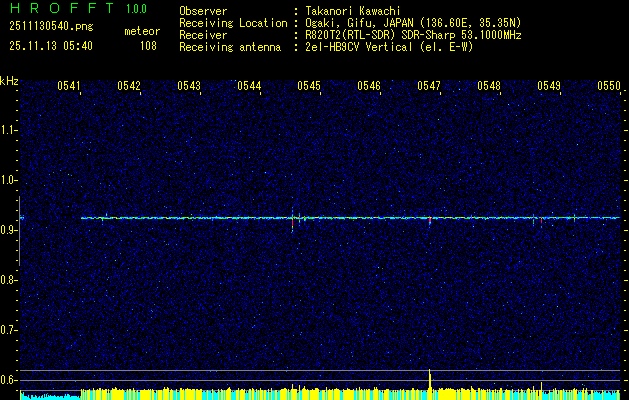Select the 0543 time label
Image resolution: width=629 pixels, height=400 pixels.
(x=189, y=87)
